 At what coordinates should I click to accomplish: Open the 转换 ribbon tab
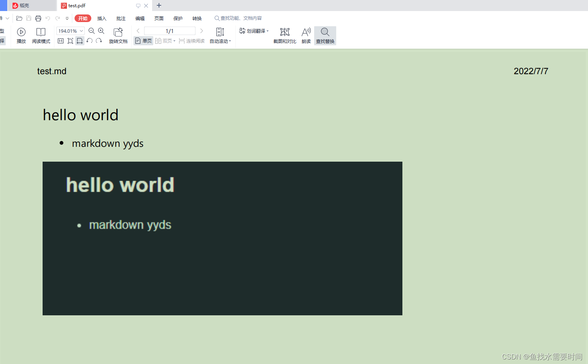click(197, 18)
